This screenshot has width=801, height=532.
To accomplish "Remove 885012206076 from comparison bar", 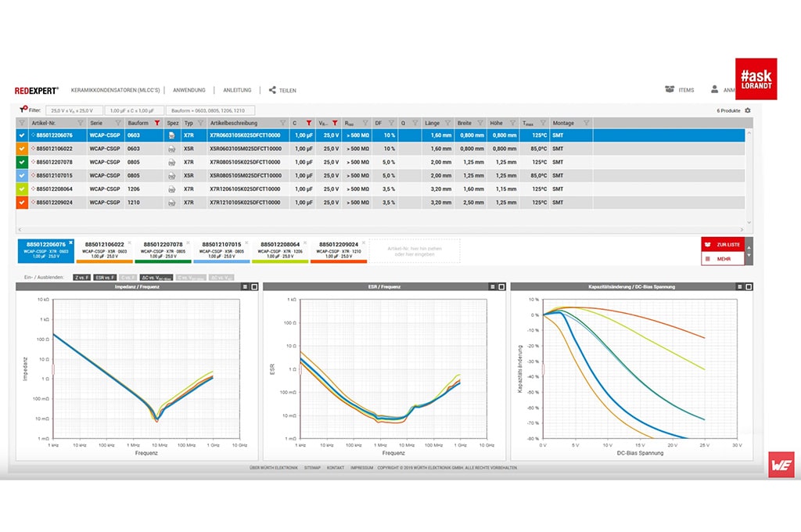I will [x=71, y=243].
